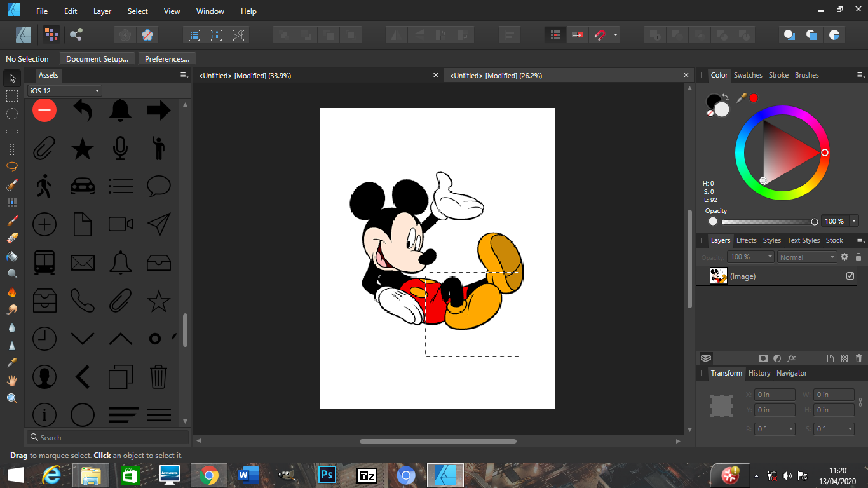
Task: Click the delete layer trash icon in Layers panel
Action: point(858,358)
